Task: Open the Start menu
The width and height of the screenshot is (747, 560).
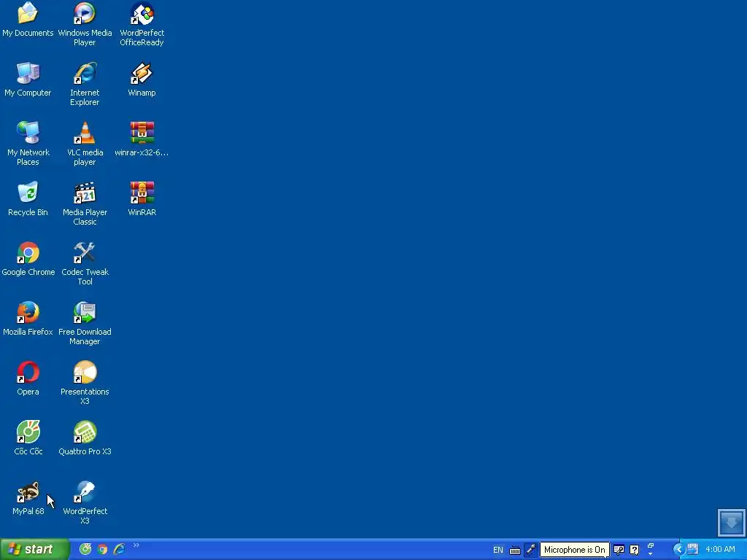Action: pyautogui.click(x=34, y=550)
